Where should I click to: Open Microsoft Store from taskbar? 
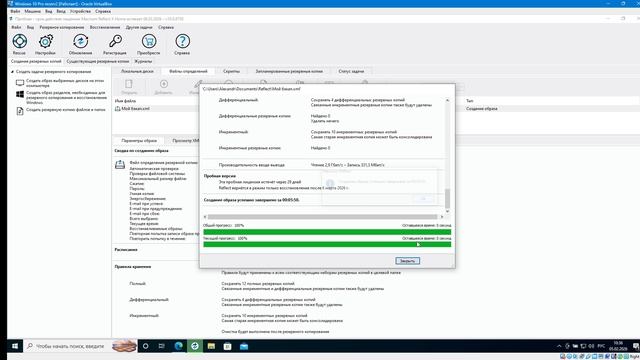point(227,346)
